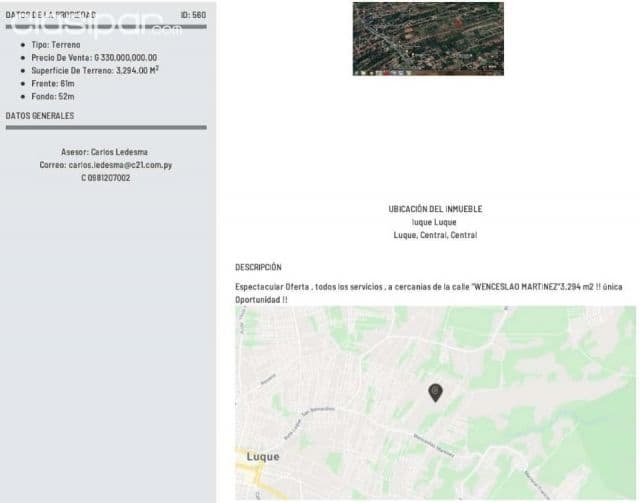Select the 'luque Luque' location text
Image resolution: width=640 pixels, height=503 pixels.
tap(434, 222)
